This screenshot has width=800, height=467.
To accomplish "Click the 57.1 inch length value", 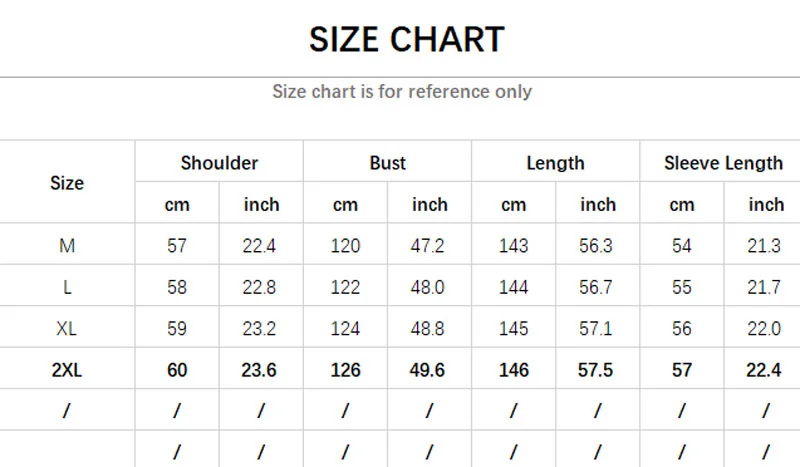I will pos(598,329).
